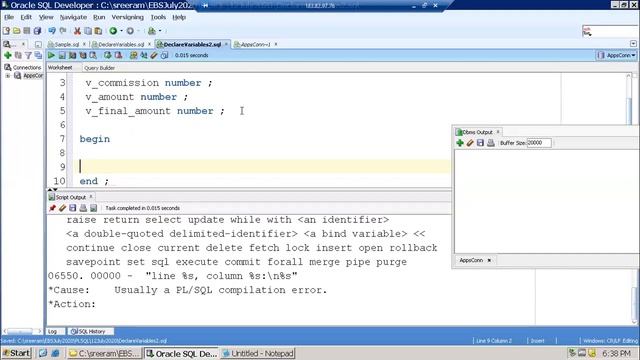Click the Commit icon in worksheet toolbar

(x=107, y=55)
